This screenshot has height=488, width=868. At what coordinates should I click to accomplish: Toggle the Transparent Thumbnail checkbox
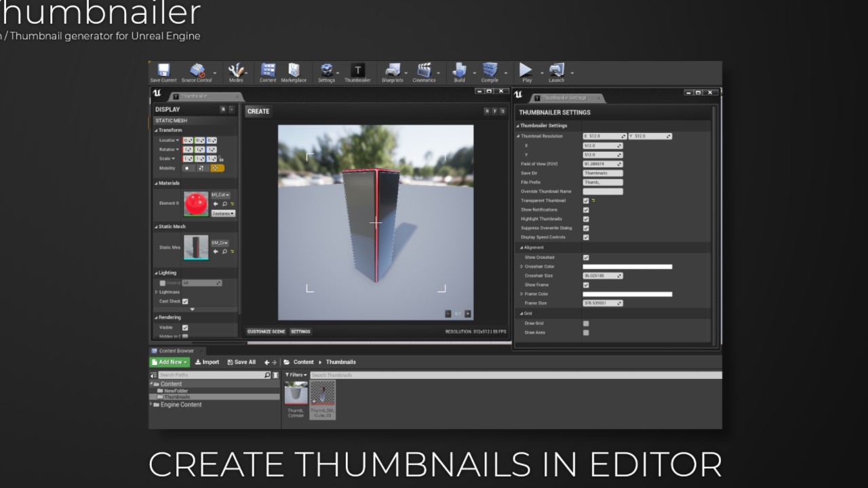[x=586, y=201]
